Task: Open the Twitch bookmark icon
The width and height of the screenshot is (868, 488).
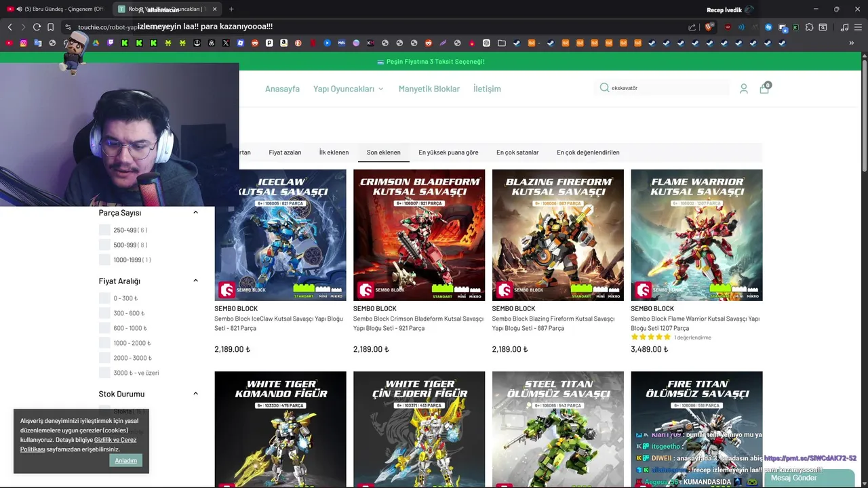Action: tap(111, 43)
